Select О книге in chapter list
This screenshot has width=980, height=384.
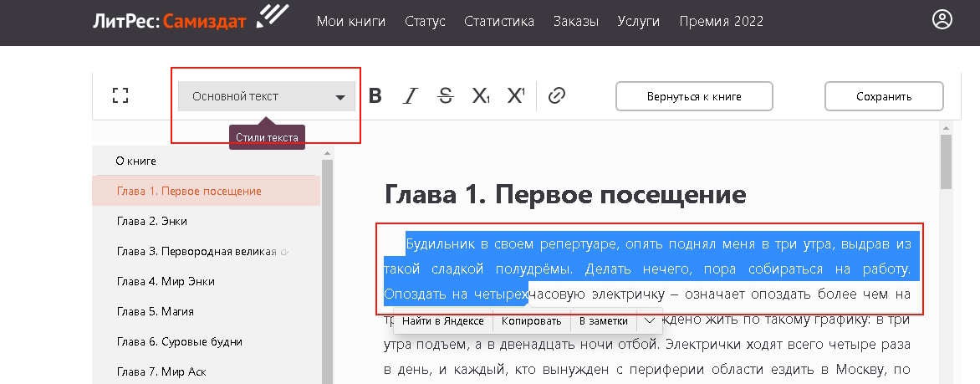[207, 161]
